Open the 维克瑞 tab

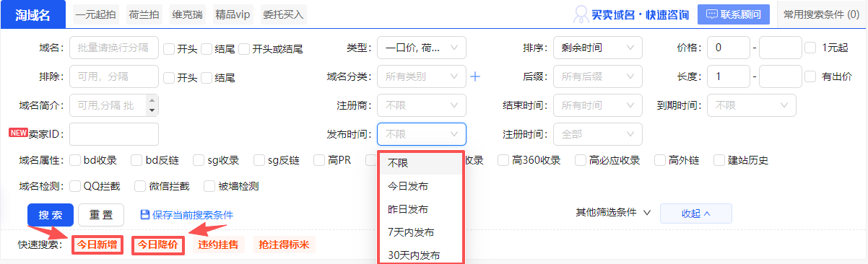(188, 14)
